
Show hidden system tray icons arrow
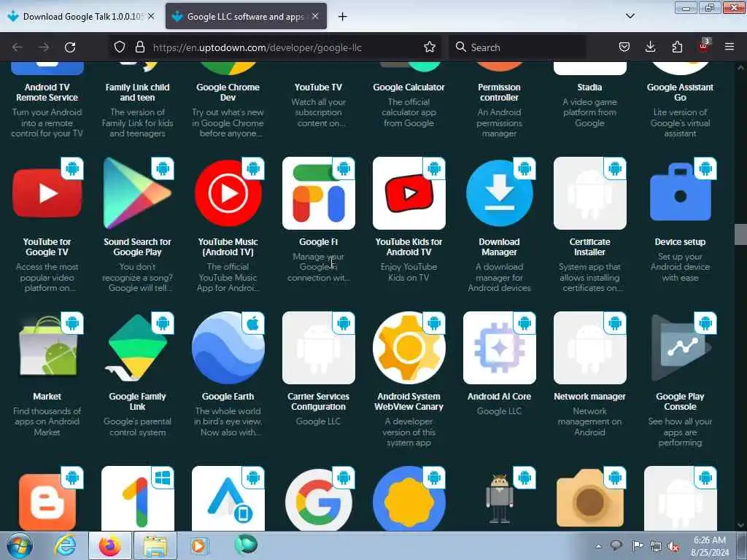tap(598, 545)
